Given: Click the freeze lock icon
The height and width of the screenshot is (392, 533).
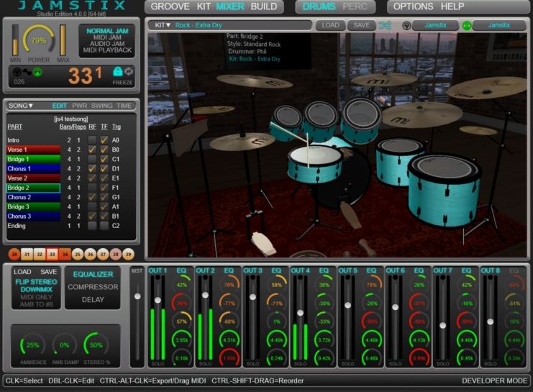Looking at the screenshot, I should point(118,71).
